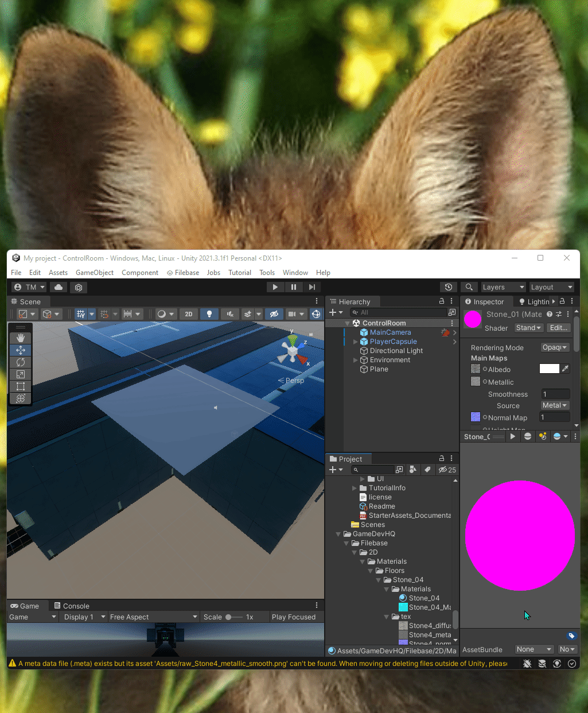Click the Collaborate cloud icon near the account button
Image resolution: width=588 pixels, height=713 pixels.
(x=58, y=287)
